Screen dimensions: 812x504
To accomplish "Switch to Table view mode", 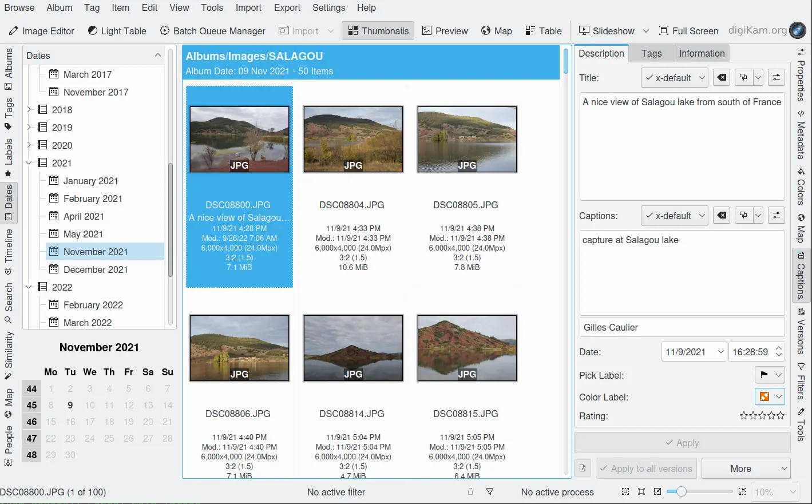I will 544,31.
